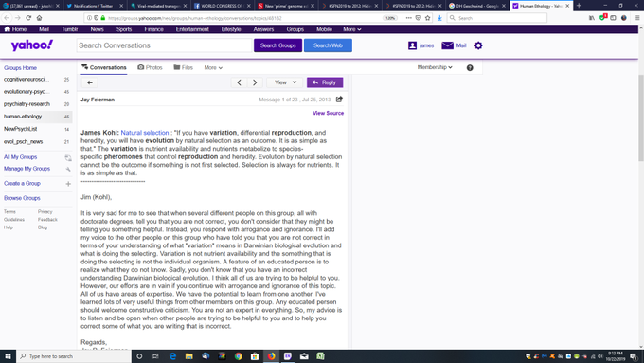Viewport: 644px width, 363px height.
Task: Expand the View dropdown
Action: coord(285,82)
